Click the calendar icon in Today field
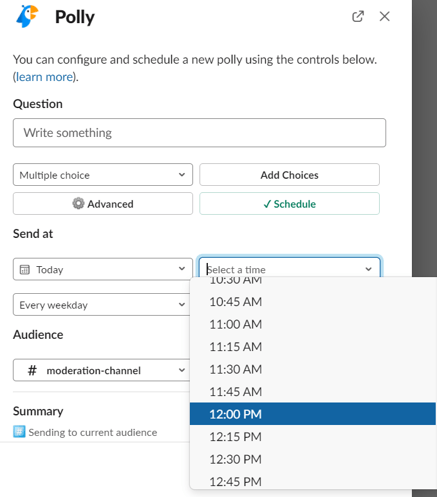 coord(25,269)
